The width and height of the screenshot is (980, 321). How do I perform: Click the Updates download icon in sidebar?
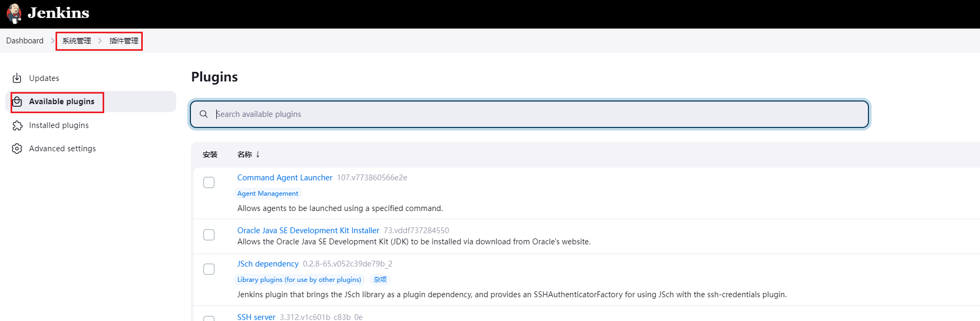(x=17, y=78)
